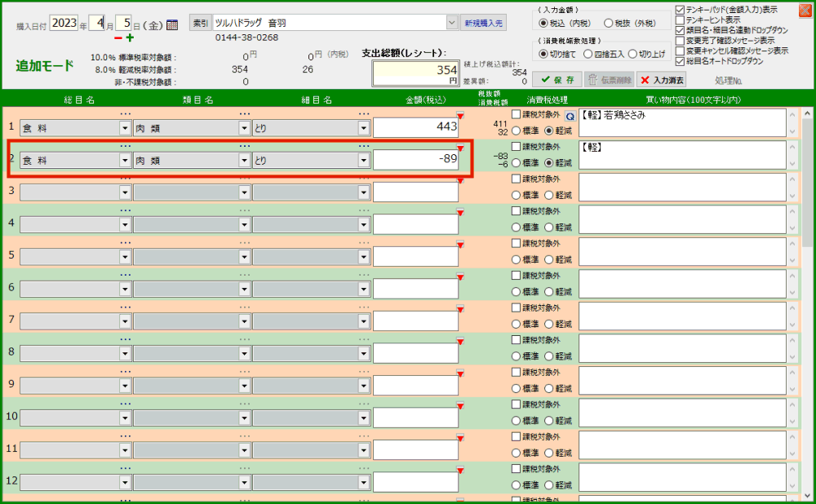Open row 1 類目名 dropdown showing 肉類

point(244,128)
